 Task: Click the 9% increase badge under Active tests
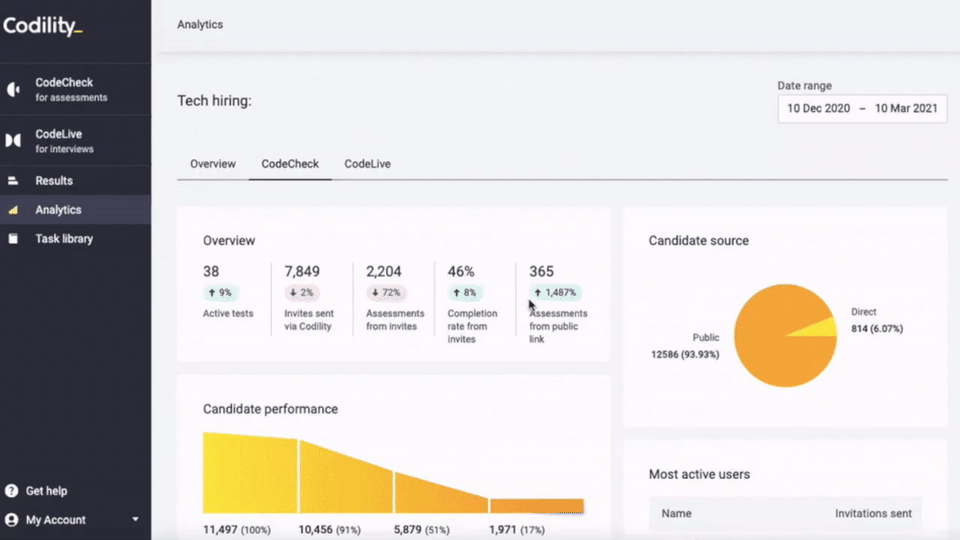[x=220, y=293]
